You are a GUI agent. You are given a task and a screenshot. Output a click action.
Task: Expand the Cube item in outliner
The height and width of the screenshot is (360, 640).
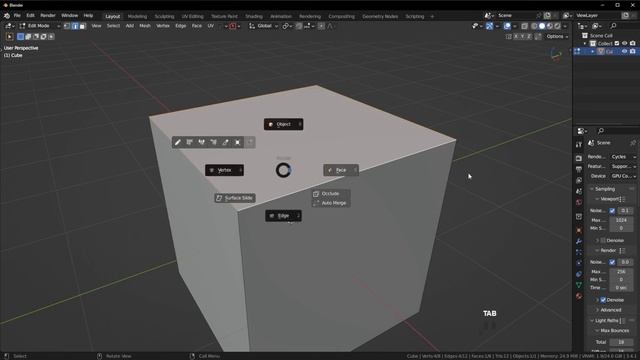pyautogui.click(x=593, y=51)
